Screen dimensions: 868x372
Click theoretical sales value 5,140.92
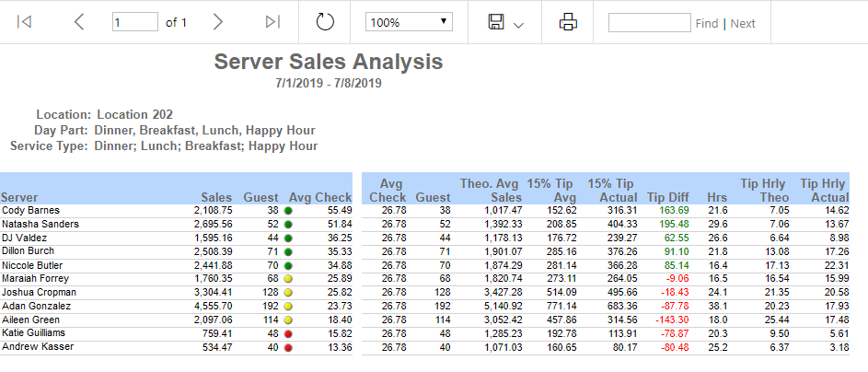(x=503, y=306)
